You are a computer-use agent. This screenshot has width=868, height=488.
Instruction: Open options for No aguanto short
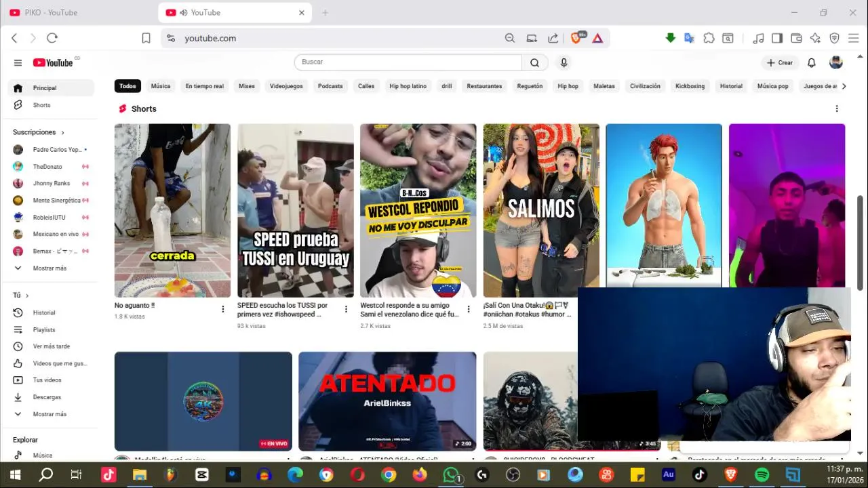coord(222,309)
